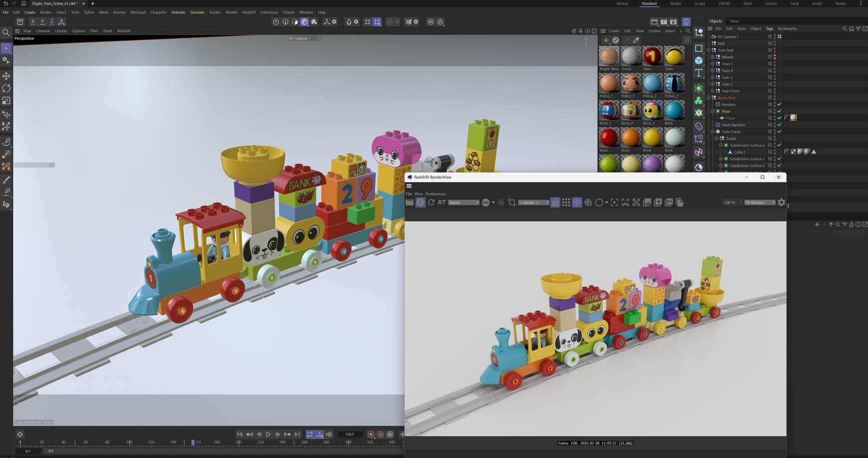Toggle timeline loop playback
Screen dimensions: 868x458
[x=310, y=435]
